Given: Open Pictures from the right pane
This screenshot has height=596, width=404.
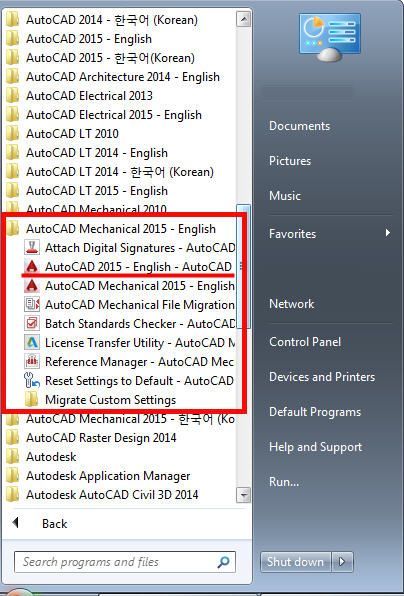Looking at the screenshot, I should click(290, 161).
